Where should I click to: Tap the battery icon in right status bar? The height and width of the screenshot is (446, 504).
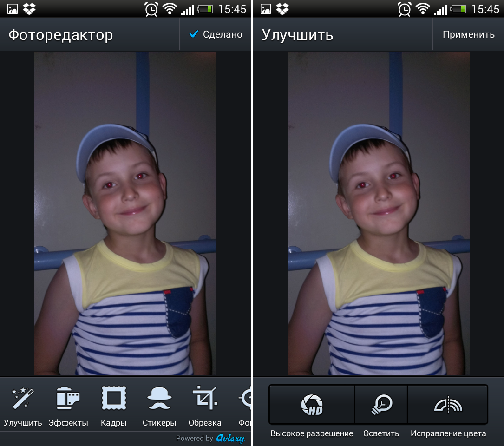(458, 9)
